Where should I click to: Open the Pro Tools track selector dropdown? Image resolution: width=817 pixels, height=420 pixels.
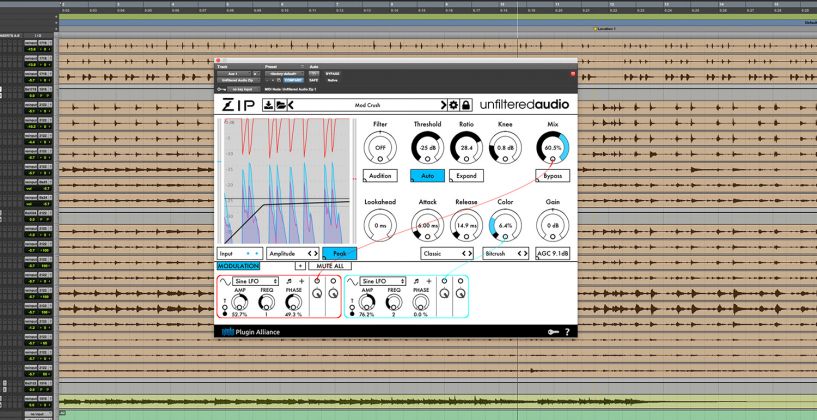234,73
